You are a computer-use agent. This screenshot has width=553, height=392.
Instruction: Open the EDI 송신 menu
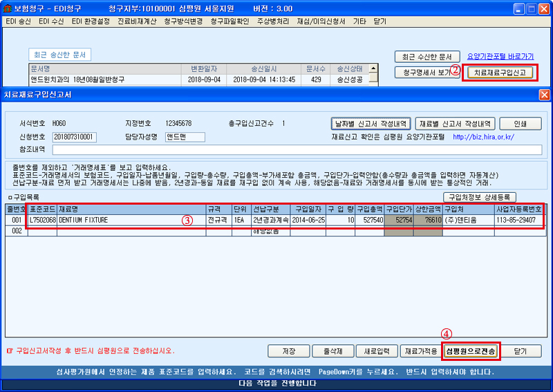pos(19,21)
